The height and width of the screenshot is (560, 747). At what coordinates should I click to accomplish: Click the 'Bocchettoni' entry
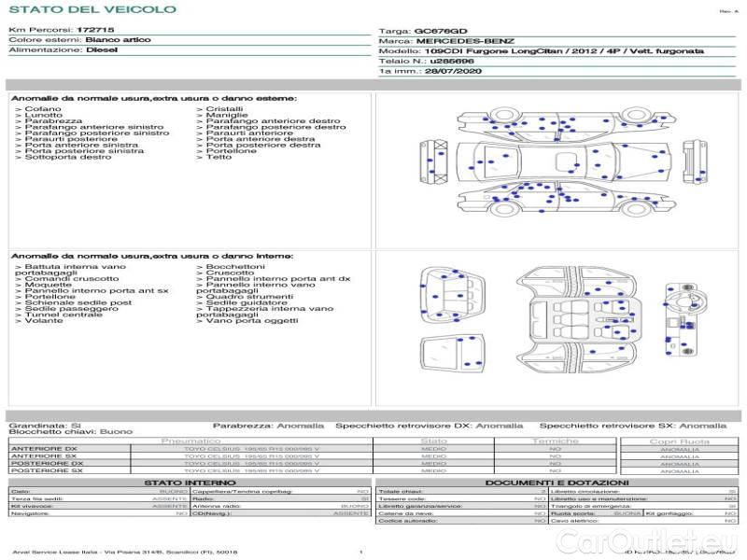(231, 267)
